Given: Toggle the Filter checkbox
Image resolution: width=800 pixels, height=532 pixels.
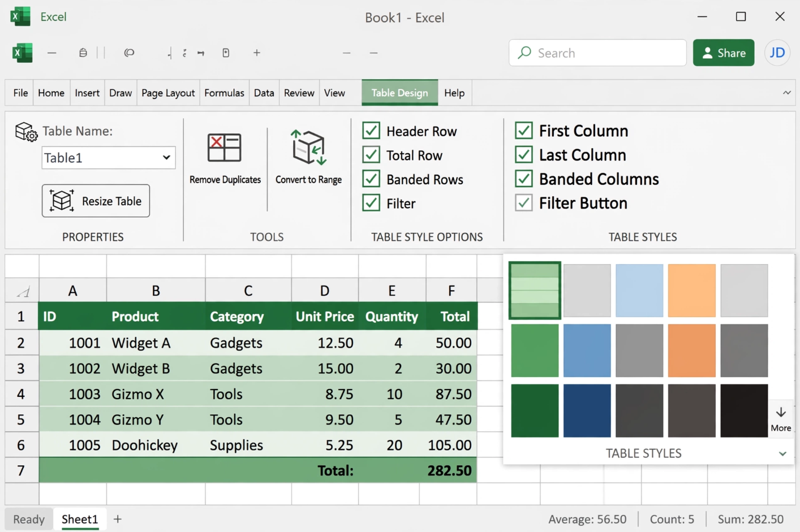Looking at the screenshot, I should click(371, 203).
